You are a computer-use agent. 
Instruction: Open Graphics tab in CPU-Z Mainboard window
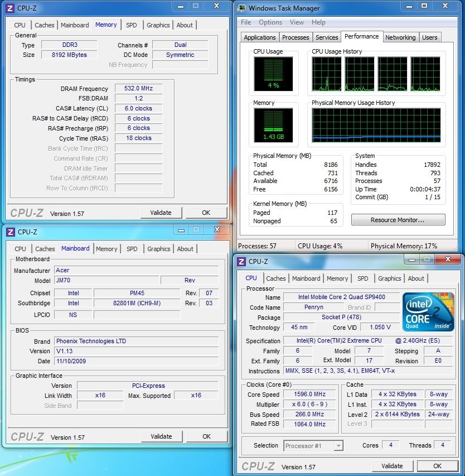159,249
